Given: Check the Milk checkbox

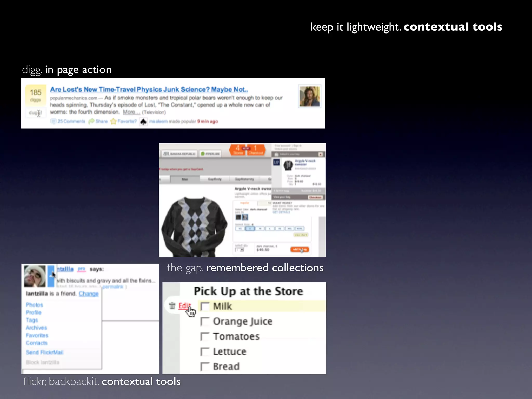Looking at the screenshot, I should click(x=205, y=307).
